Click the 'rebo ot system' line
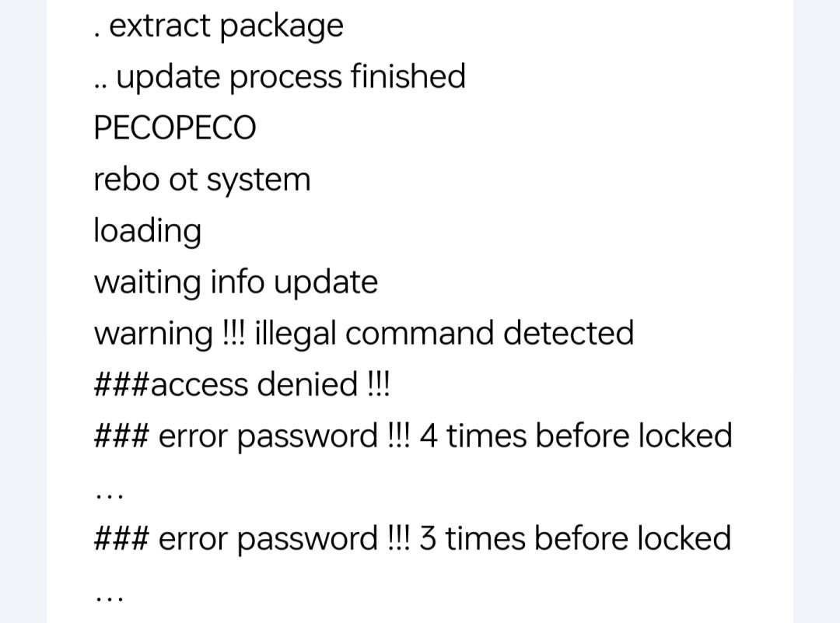The width and height of the screenshot is (840, 623). (201, 180)
